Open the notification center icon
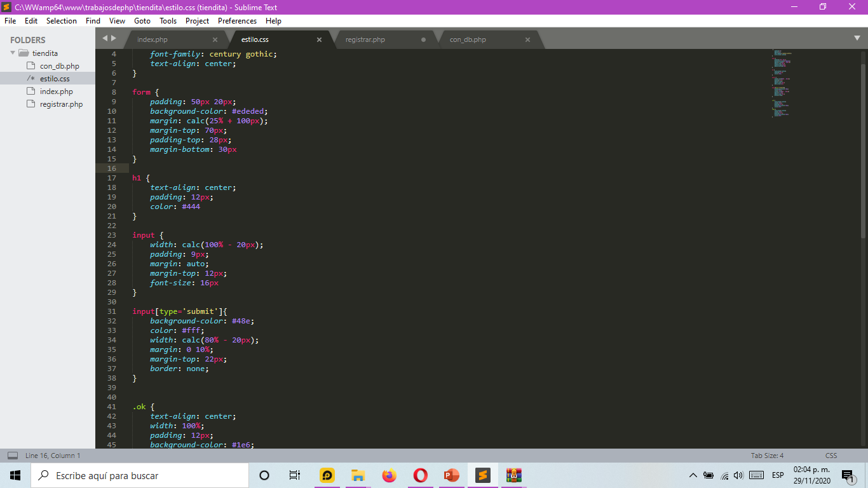868x488 pixels. (848, 475)
